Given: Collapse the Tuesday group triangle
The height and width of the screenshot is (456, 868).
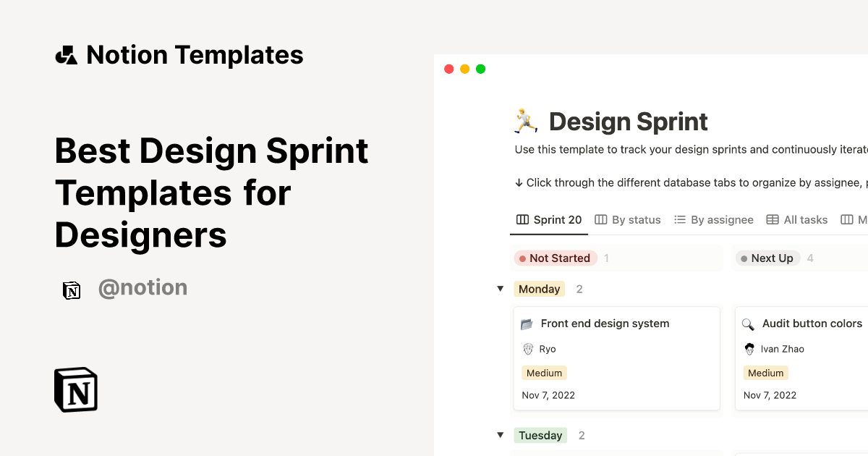Looking at the screenshot, I should [x=500, y=435].
